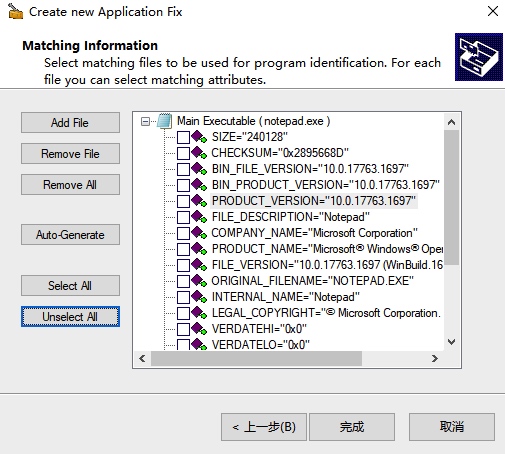
Task: Click the Remove File button
Action: tap(70, 154)
